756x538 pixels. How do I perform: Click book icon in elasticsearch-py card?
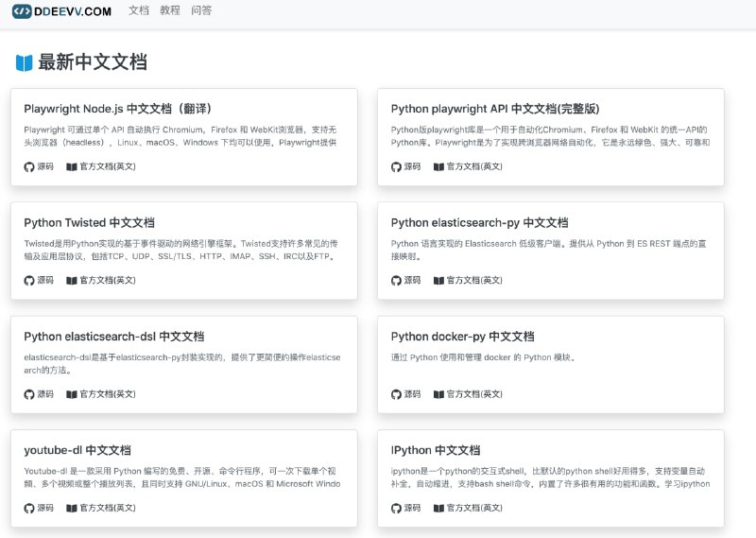(x=438, y=281)
